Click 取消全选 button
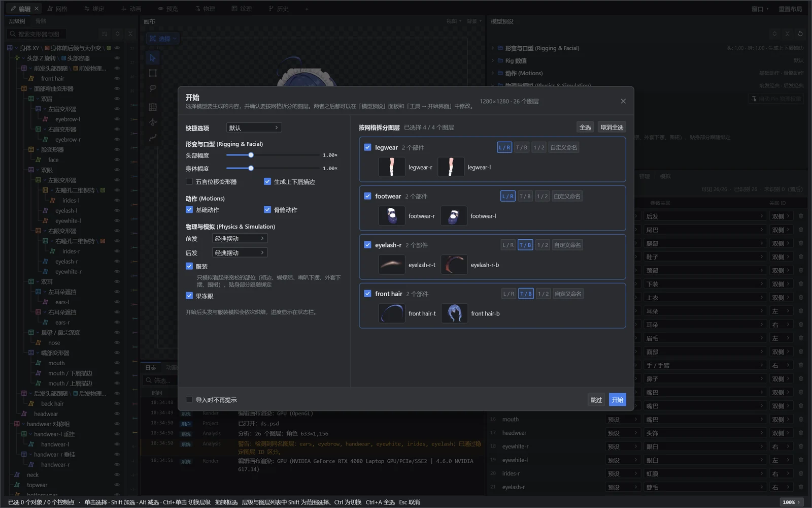 [x=612, y=128]
